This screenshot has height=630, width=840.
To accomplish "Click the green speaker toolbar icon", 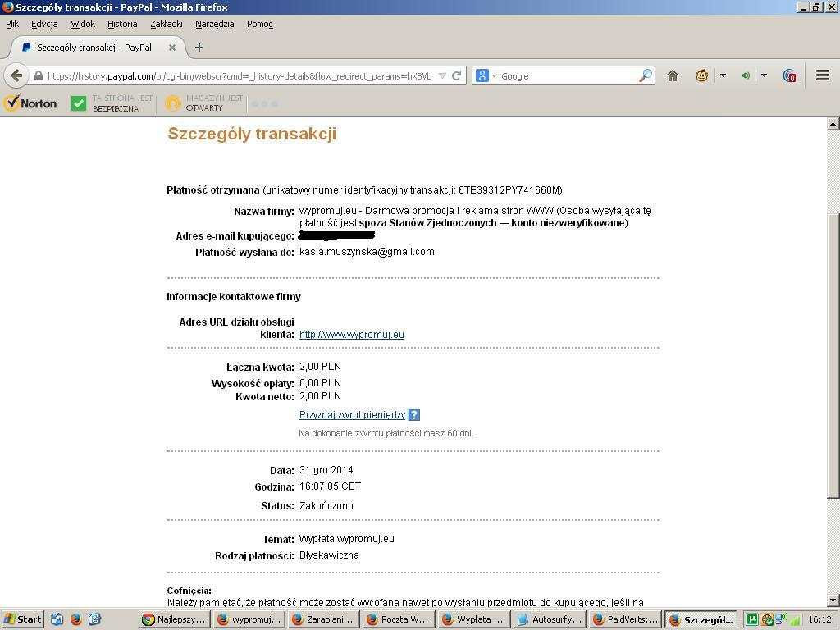I will [x=745, y=75].
